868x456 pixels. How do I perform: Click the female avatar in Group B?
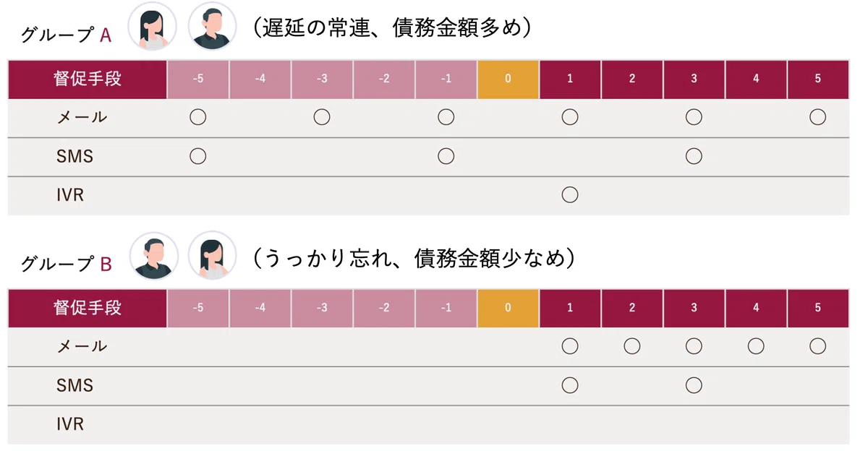(x=212, y=256)
